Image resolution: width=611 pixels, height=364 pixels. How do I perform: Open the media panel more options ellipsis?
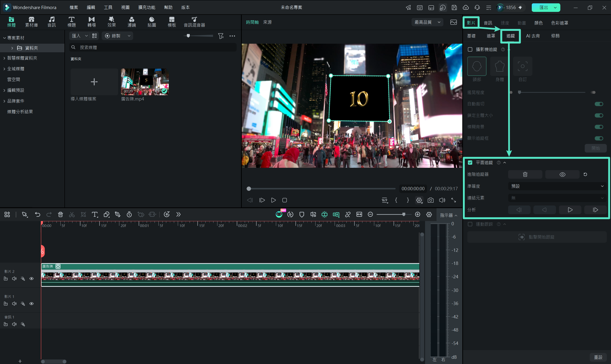[232, 36]
